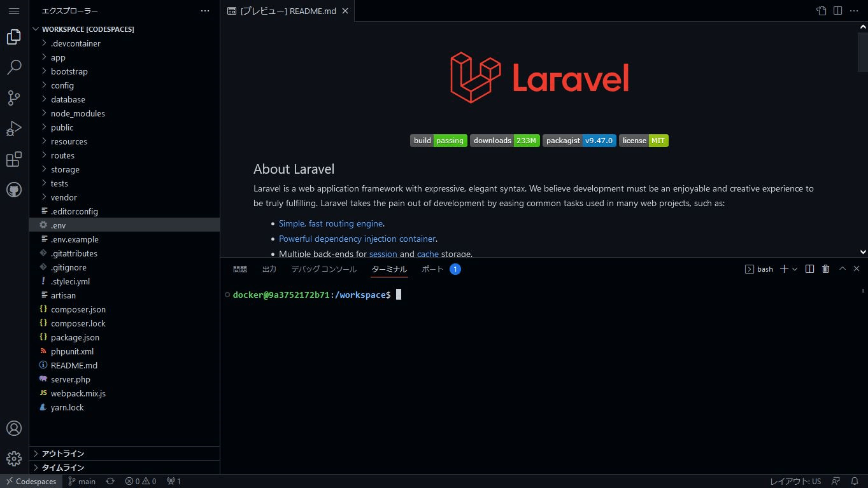This screenshot has width=868, height=488.
Task: Follow the 'session' link
Action: point(383,254)
